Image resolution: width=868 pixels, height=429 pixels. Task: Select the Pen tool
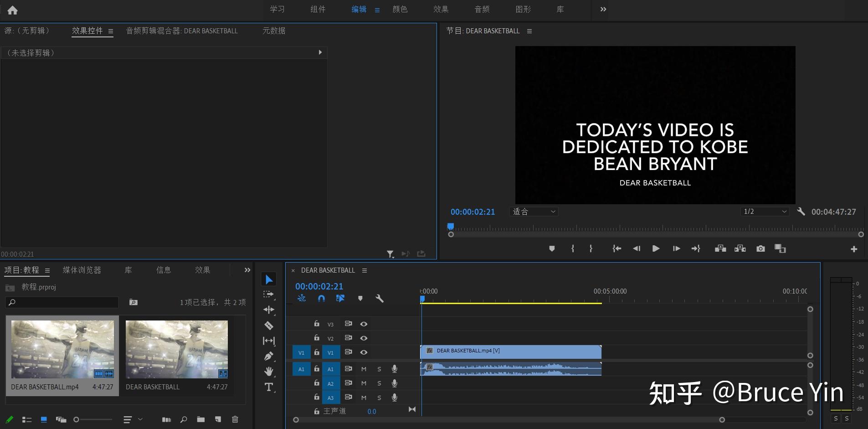pos(269,356)
